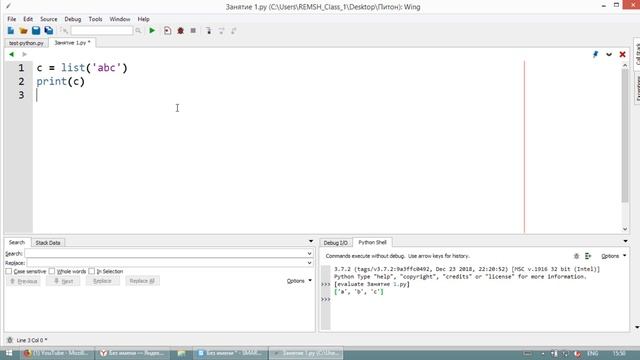This screenshot has height=360, width=640.
Task: Click the Step Into toolbar icon
Action: coord(209,31)
